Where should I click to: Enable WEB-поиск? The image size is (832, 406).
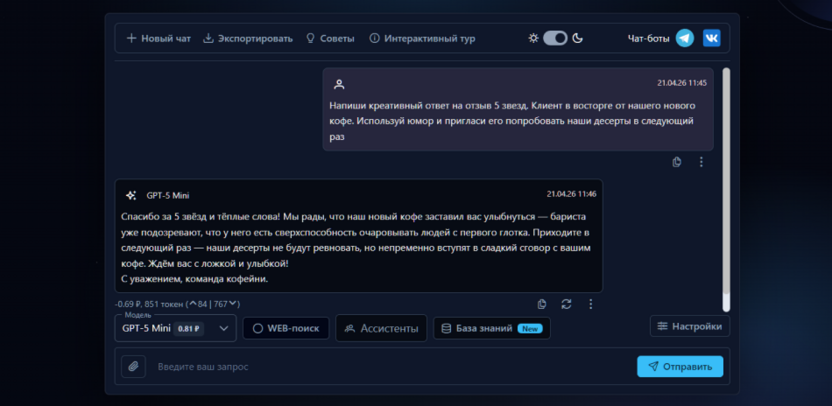point(286,328)
